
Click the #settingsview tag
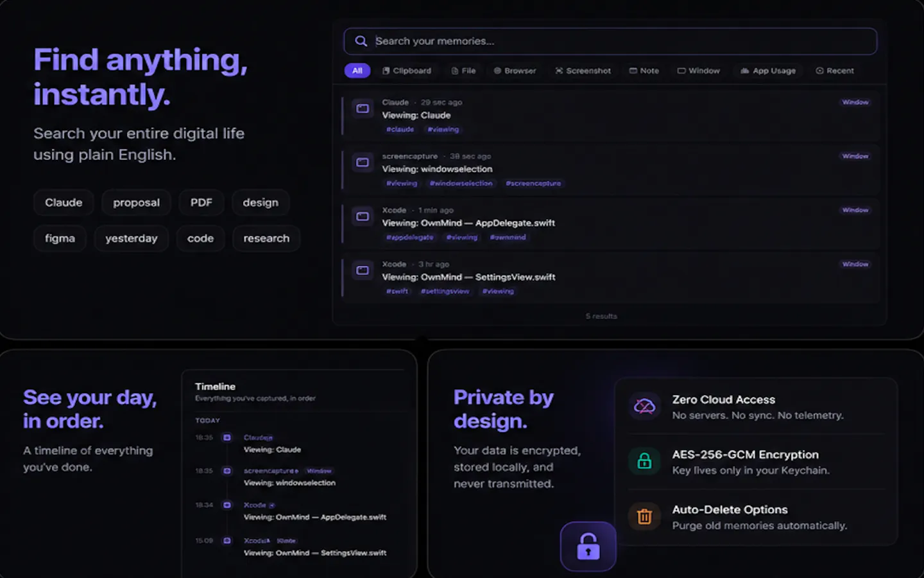pos(445,291)
